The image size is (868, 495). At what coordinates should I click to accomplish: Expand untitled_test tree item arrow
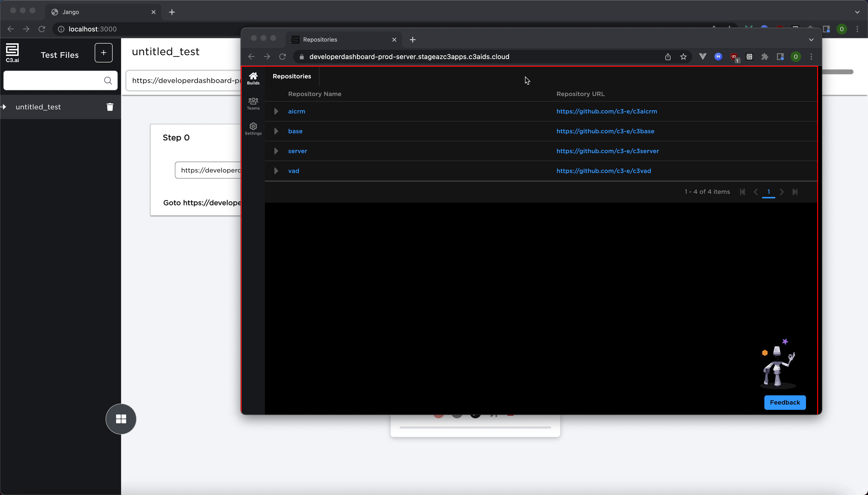click(4, 107)
